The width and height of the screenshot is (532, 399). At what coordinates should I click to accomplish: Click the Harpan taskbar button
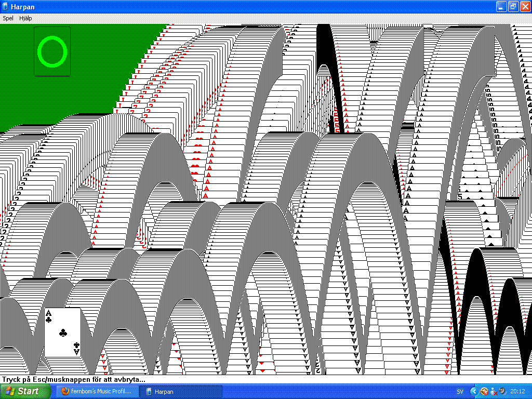click(x=181, y=391)
